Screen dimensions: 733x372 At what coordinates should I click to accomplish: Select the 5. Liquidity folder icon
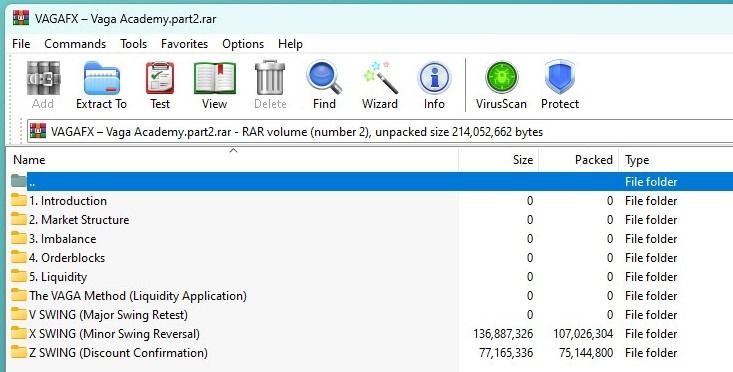tap(19, 277)
